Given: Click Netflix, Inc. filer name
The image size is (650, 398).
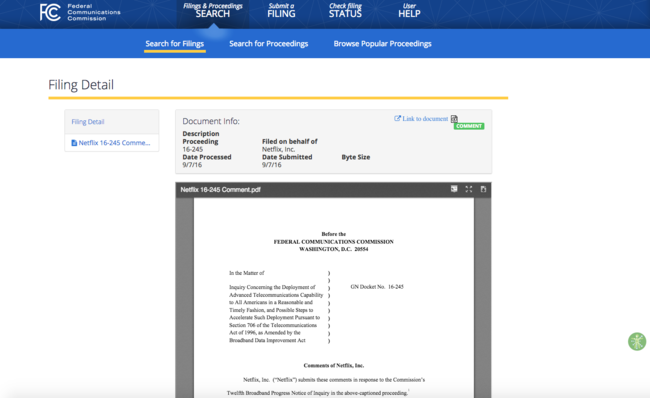Looking at the screenshot, I should 279,149.
